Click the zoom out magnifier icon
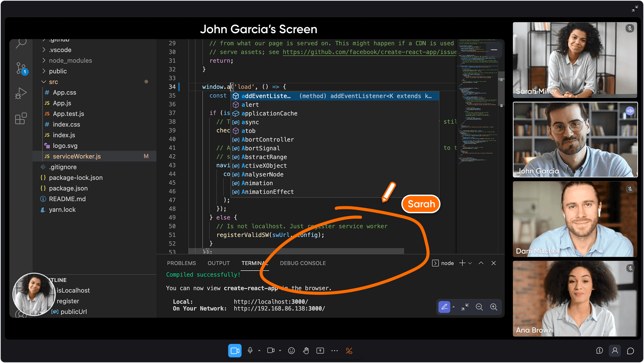This screenshot has height=363, width=644. click(x=479, y=307)
